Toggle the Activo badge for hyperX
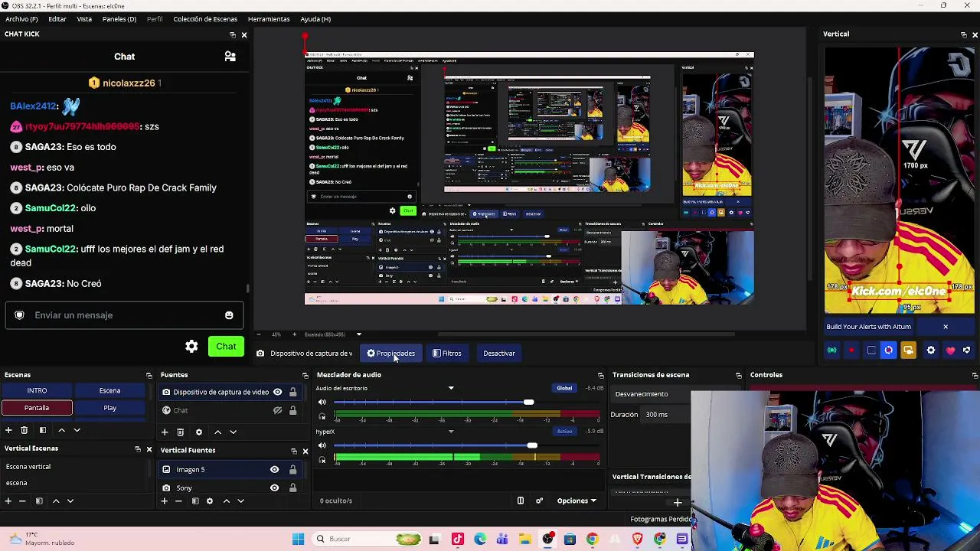Image resolution: width=980 pixels, height=551 pixels. (x=564, y=431)
